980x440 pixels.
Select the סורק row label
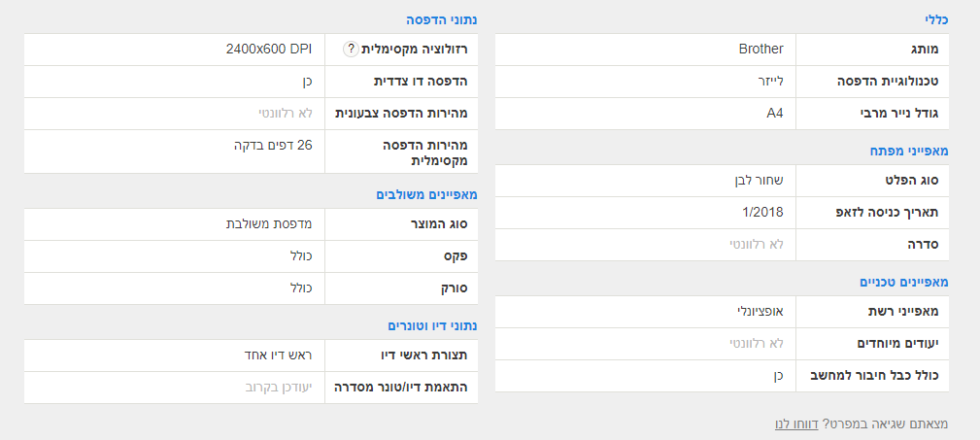[x=453, y=288]
